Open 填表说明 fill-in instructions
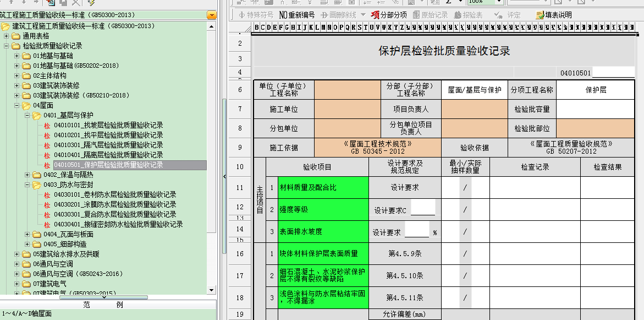 tap(553, 15)
